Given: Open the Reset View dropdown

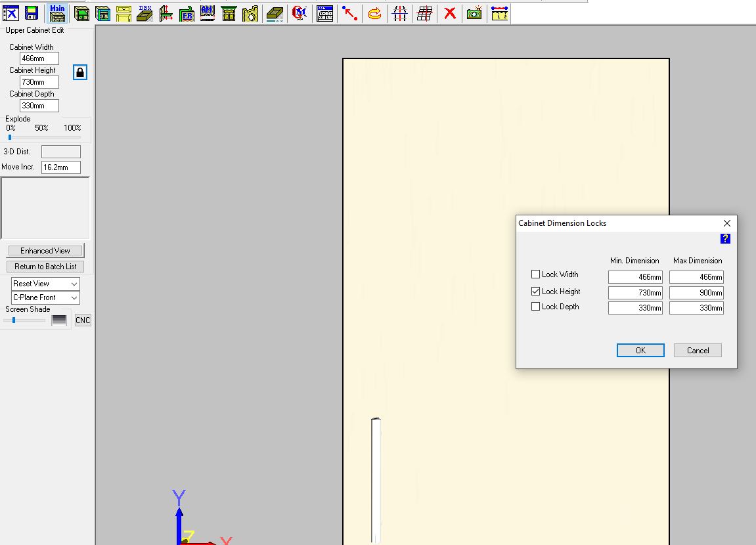Looking at the screenshot, I should click(45, 284).
